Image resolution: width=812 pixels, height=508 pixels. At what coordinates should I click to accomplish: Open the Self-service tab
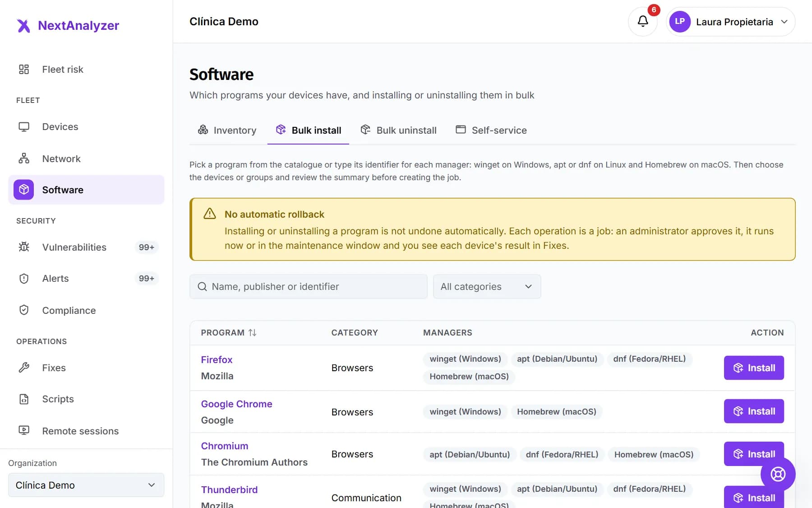(x=491, y=130)
